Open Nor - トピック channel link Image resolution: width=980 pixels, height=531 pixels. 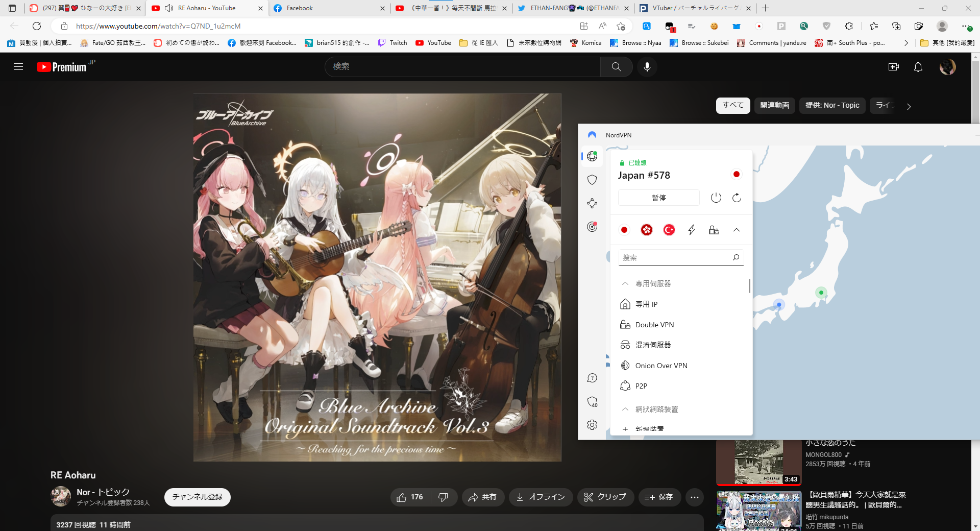103,492
